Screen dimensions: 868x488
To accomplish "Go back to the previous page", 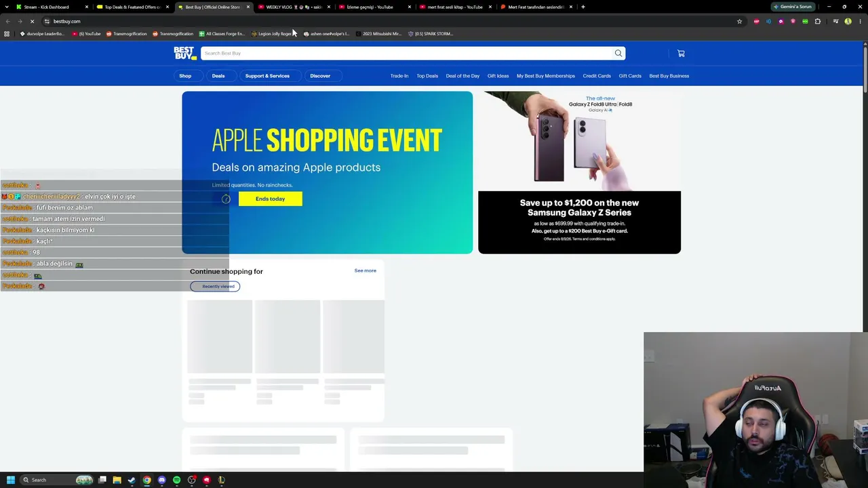I will pyautogui.click(x=7, y=21).
